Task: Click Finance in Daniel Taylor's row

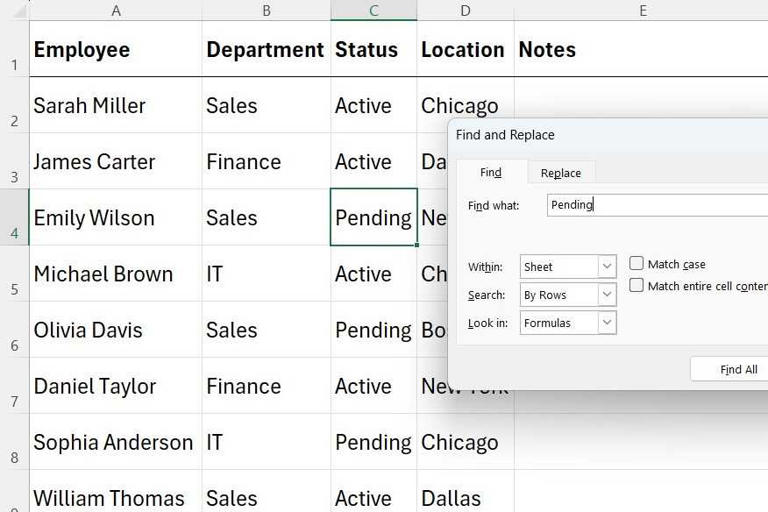Action: click(266, 386)
